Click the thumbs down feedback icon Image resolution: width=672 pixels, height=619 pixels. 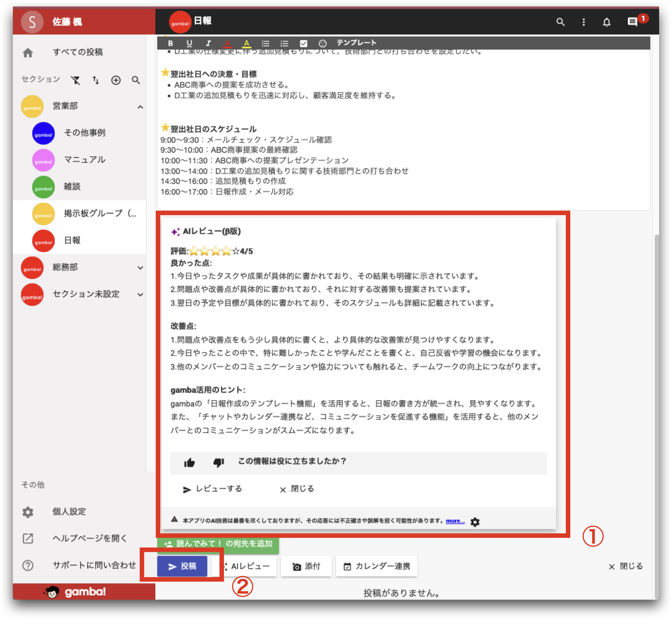point(219,462)
